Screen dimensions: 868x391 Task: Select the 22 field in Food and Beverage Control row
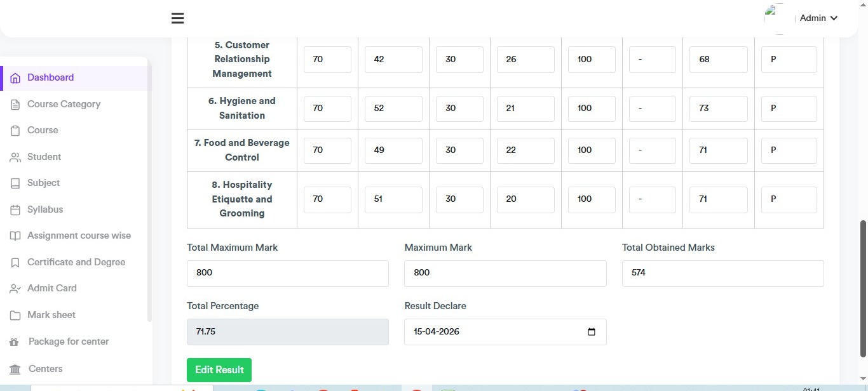526,150
